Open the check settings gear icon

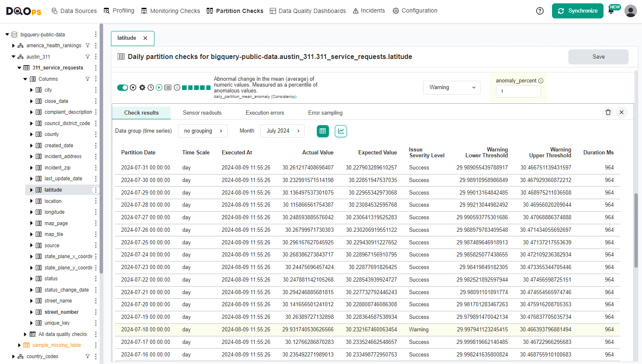pos(142,87)
